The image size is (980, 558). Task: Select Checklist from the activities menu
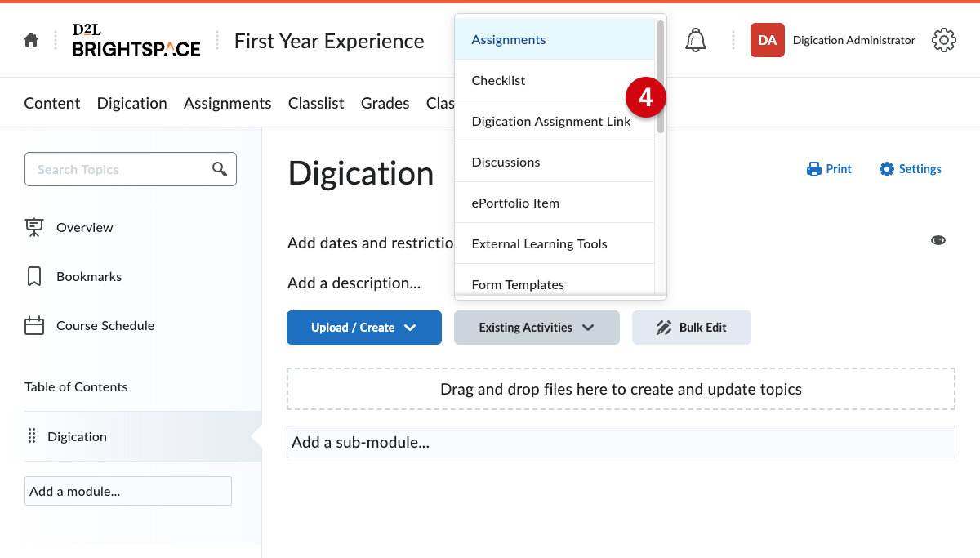pos(555,80)
